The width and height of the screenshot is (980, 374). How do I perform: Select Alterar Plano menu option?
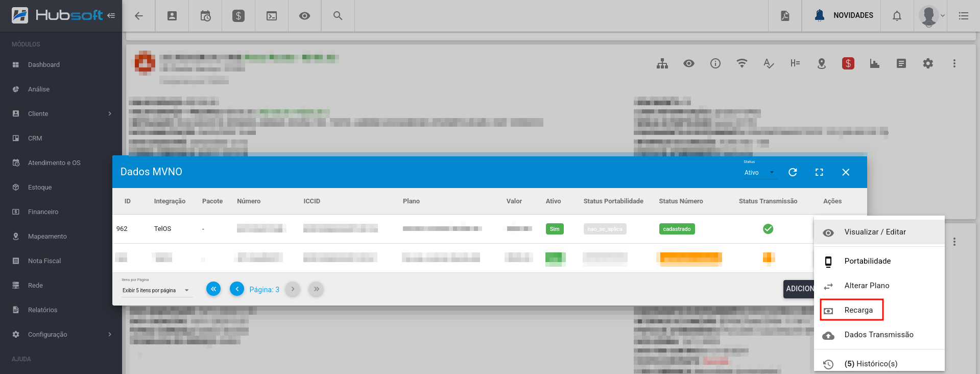tap(867, 286)
